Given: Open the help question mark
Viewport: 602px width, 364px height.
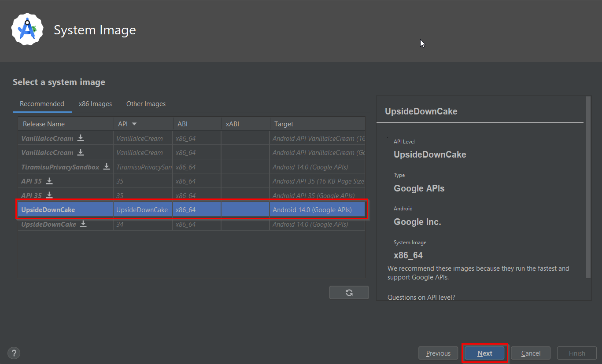Looking at the screenshot, I should [14, 353].
